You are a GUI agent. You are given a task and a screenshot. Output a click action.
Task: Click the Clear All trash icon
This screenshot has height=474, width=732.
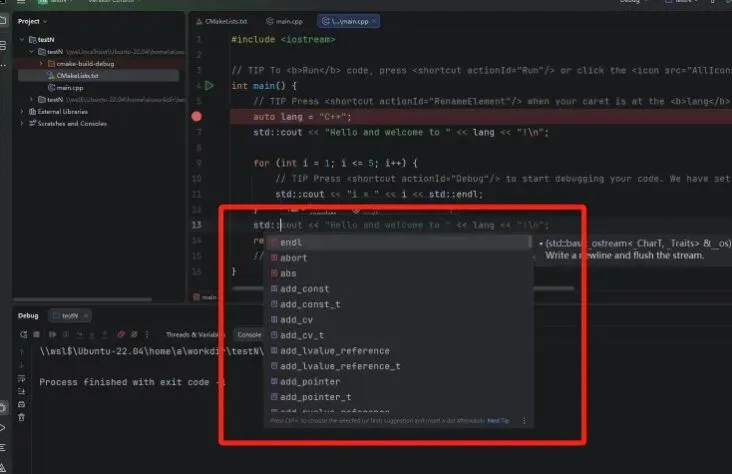pyautogui.click(x=21, y=417)
